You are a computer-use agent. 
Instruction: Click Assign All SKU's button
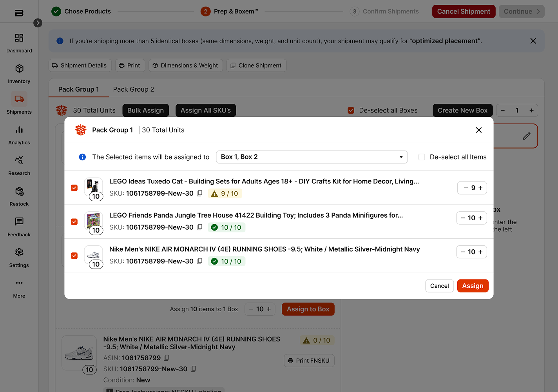tap(206, 111)
